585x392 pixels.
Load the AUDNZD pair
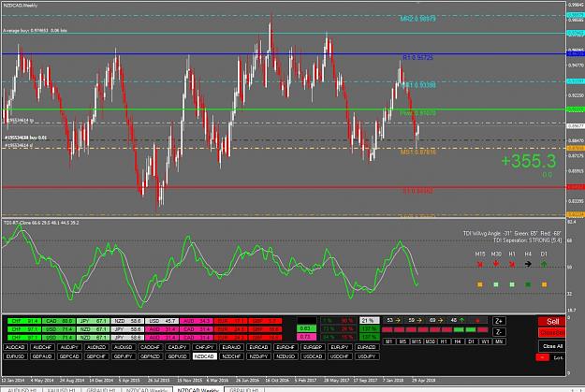[96, 347]
